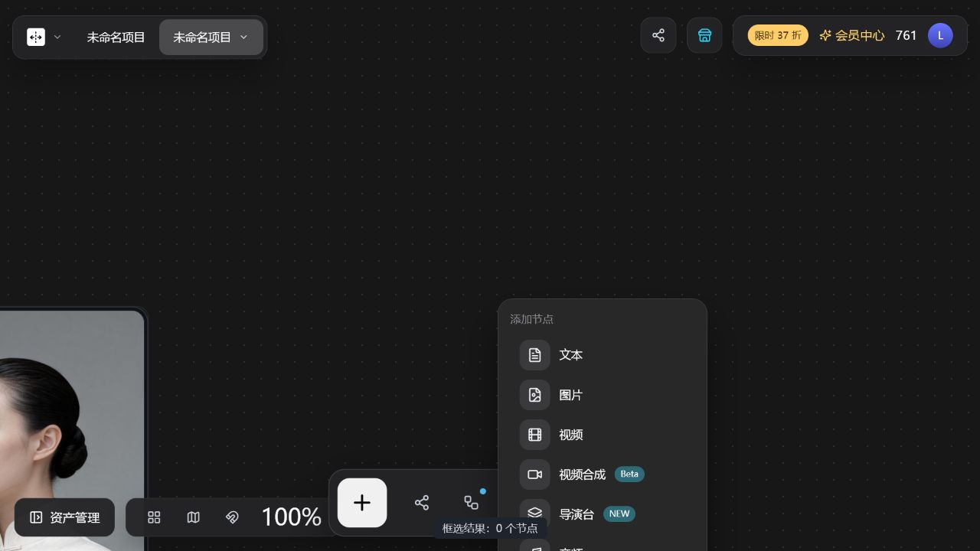Click the plus add node button
980x551 pixels.
pos(362,503)
